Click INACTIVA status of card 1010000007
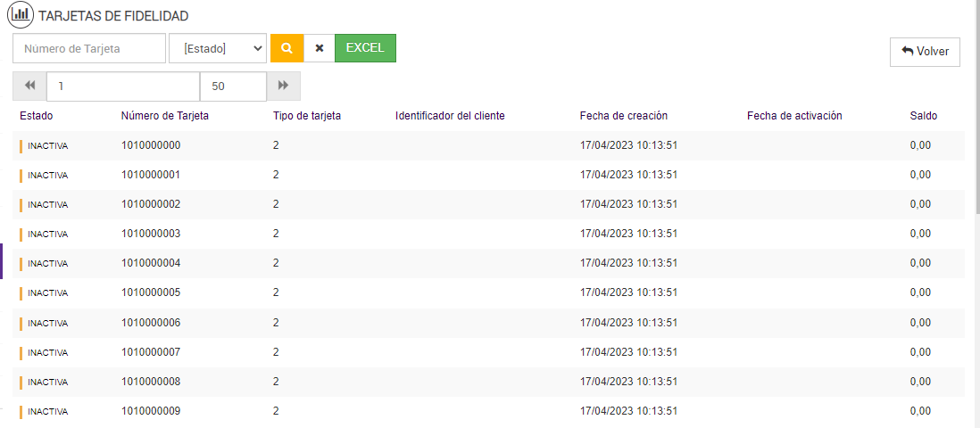Screen dimensions: 980x428 47,352
